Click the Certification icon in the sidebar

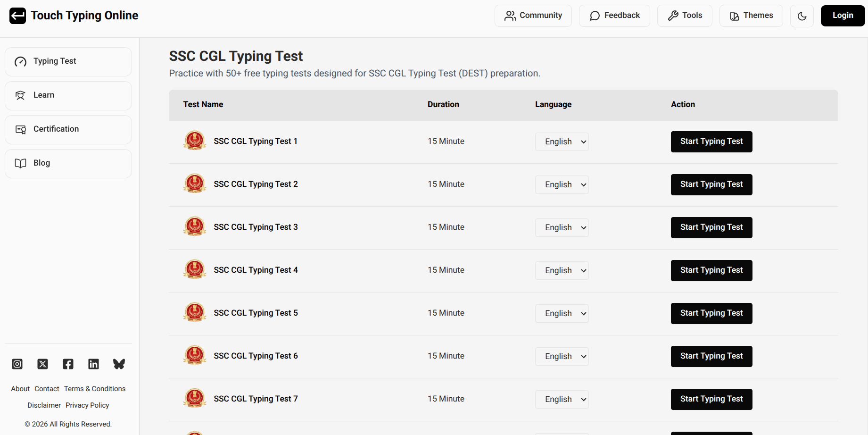20,129
